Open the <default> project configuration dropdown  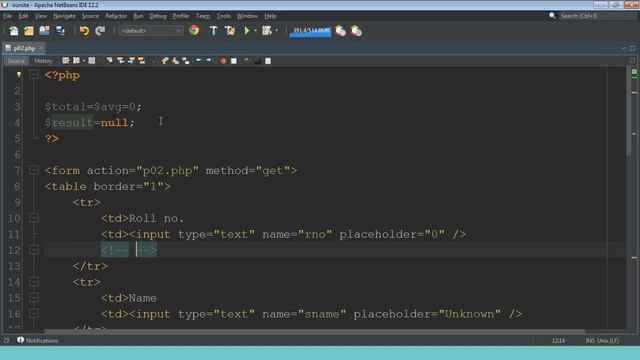click(x=151, y=31)
